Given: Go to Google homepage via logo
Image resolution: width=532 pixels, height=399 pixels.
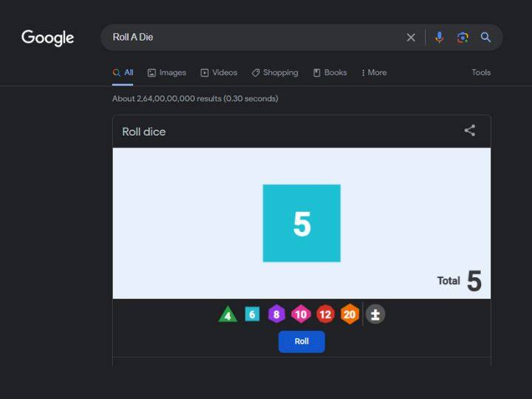Looking at the screenshot, I should [x=48, y=38].
